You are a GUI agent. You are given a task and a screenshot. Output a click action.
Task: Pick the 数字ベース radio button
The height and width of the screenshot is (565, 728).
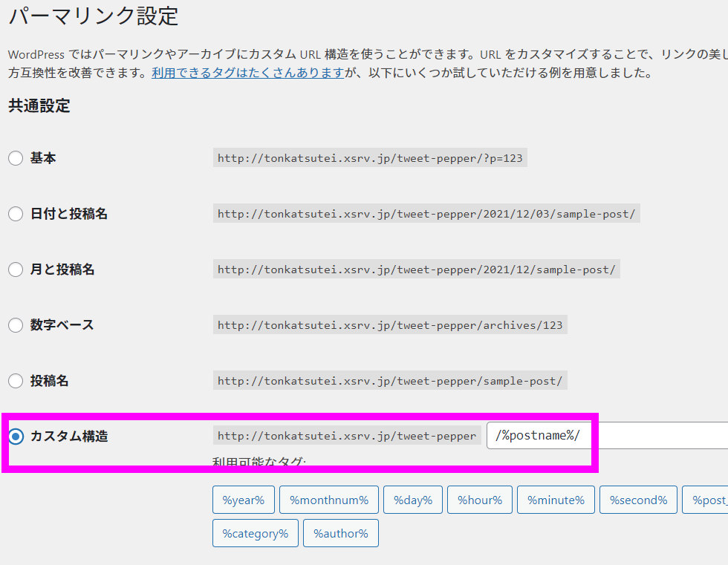click(16, 325)
